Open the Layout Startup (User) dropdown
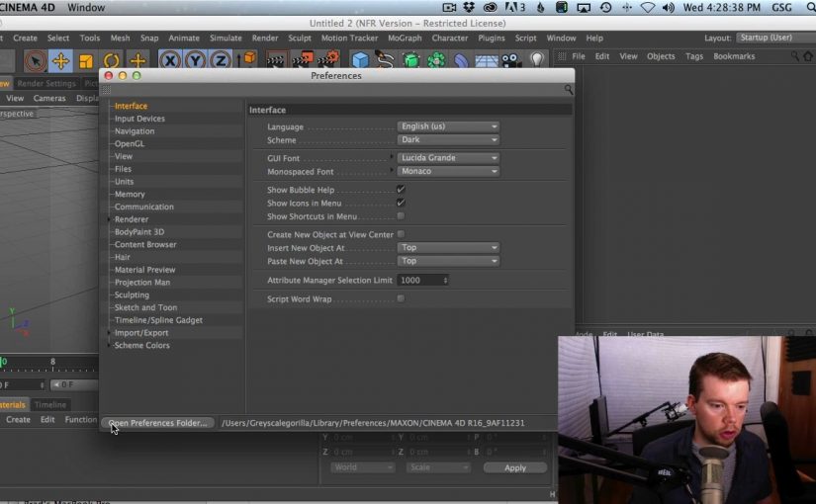Screen dimensions: 816x504 pyautogui.click(x=775, y=38)
